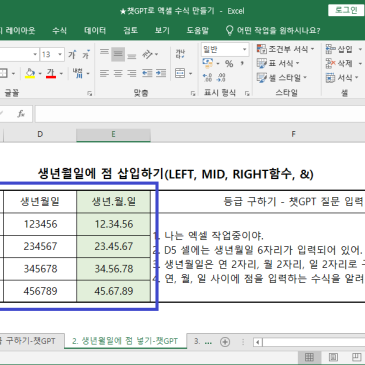Click the merge and center icon
Viewport: 365px width, 365px height.
click(180, 73)
